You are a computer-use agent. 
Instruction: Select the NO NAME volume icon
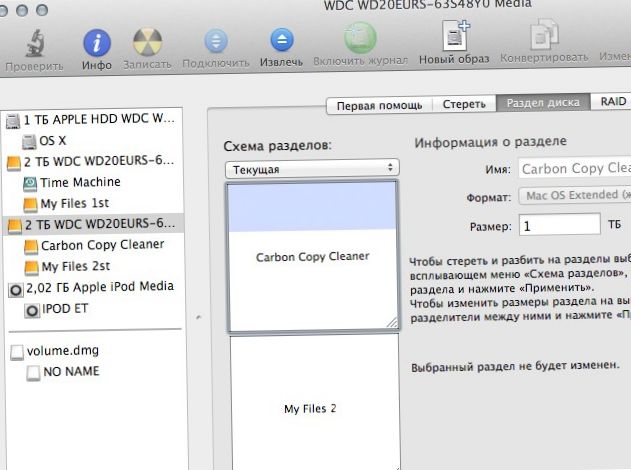(x=33, y=373)
